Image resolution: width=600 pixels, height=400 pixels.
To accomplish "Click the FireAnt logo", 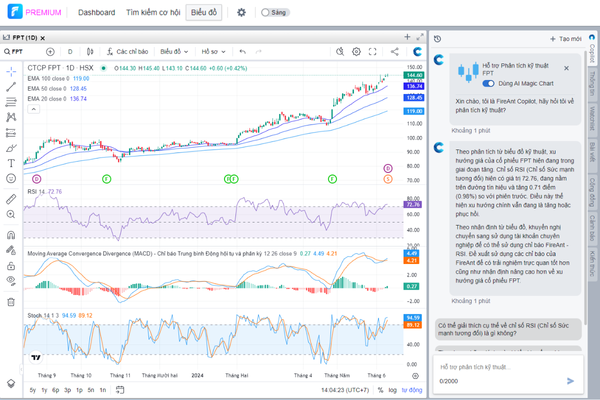I will (x=15, y=11).
